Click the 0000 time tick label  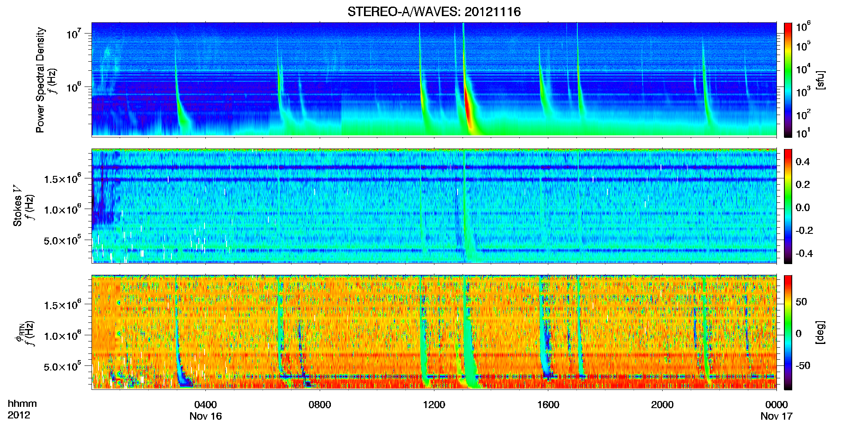pyautogui.click(x=776, y=405)
